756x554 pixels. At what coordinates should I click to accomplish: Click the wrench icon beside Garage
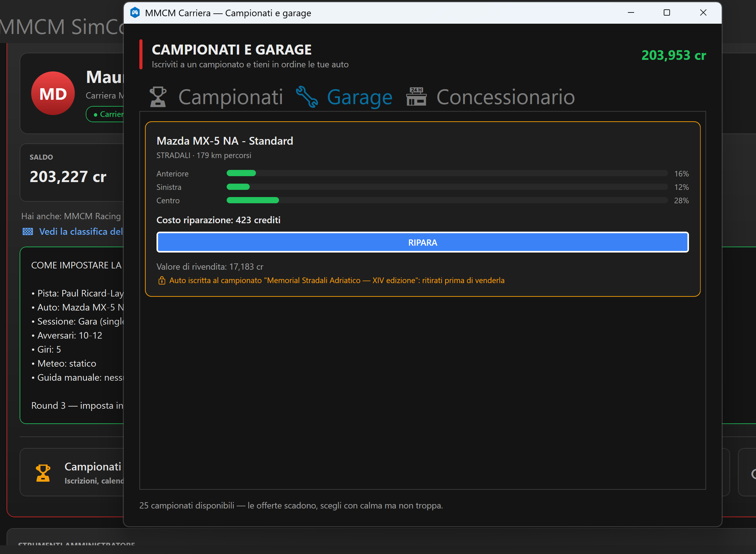[306, 97]
